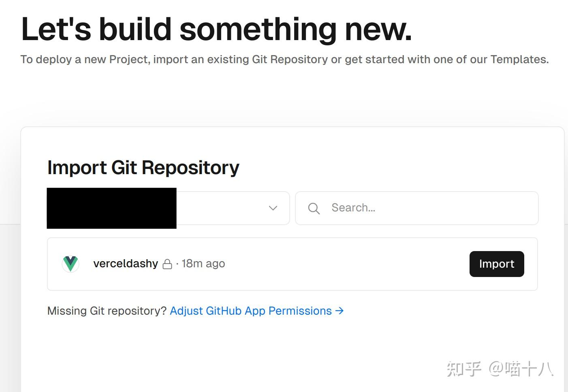Image resolution: width=568 pixels, height=392 pixels.
Task: Click the word Templates in the subtitle
Action: [518, 60]
